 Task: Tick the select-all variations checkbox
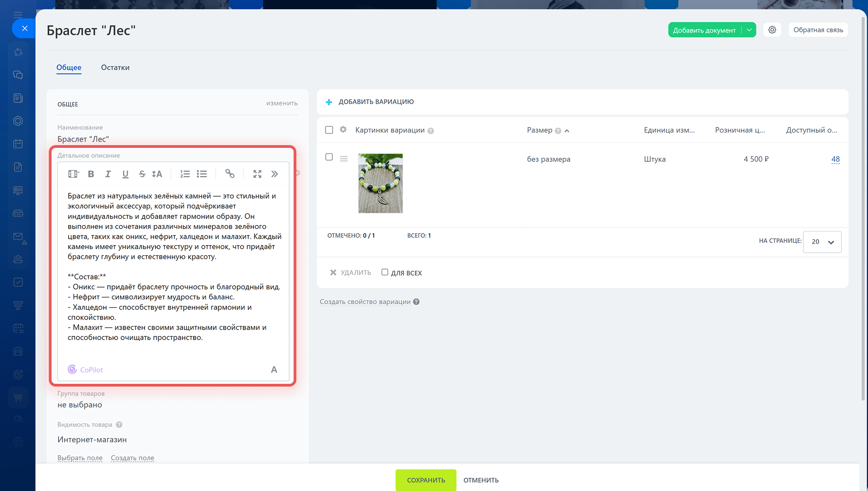point(329,130)
